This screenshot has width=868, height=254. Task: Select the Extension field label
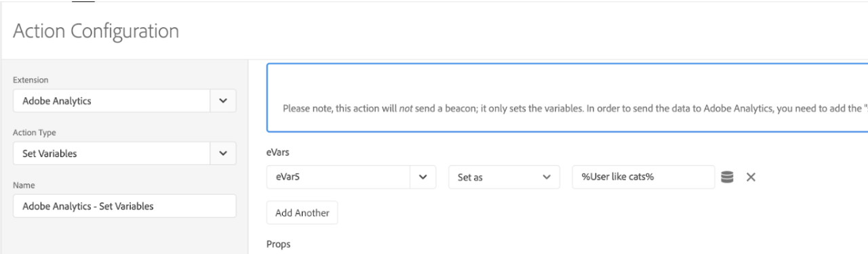[31, 80]
